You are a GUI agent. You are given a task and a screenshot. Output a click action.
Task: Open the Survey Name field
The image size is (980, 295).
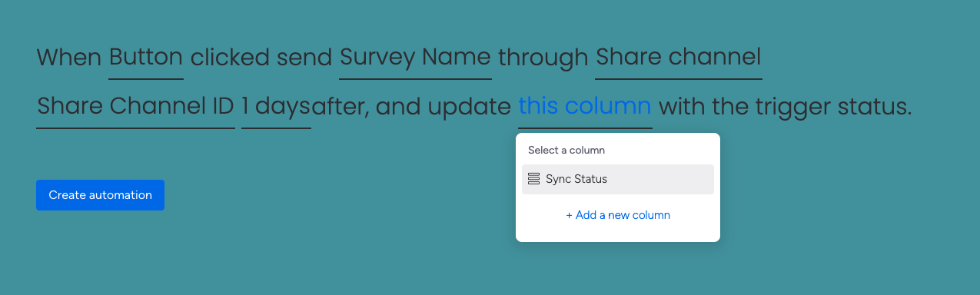tap(415, 58)
